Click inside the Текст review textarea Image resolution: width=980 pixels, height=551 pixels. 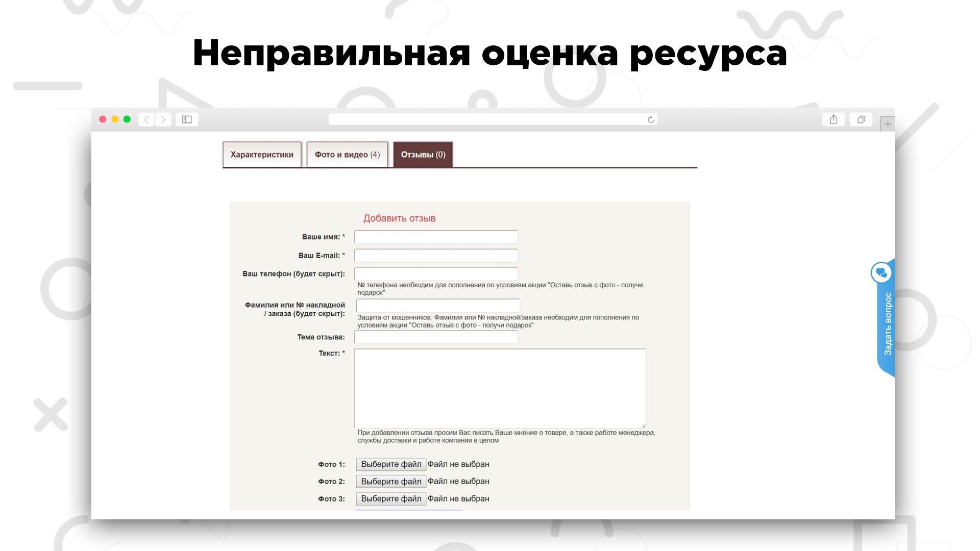click(x=500, y=388)
